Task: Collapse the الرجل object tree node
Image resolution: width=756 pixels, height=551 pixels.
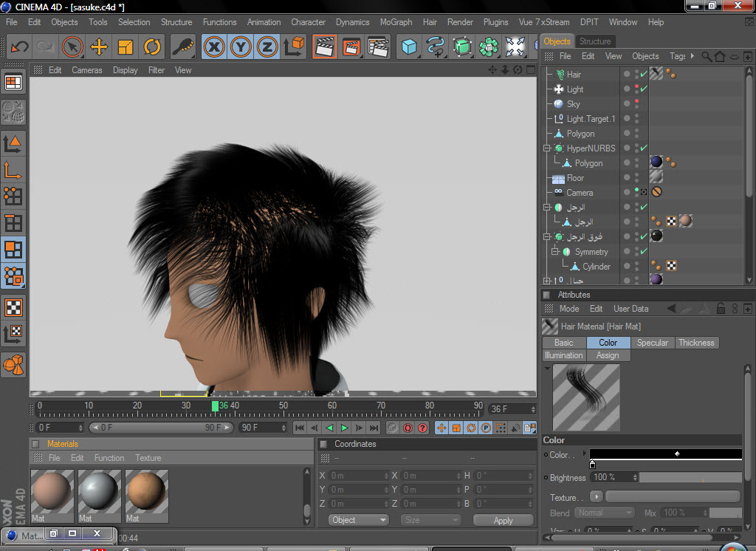Action: (x=547, y=207)
